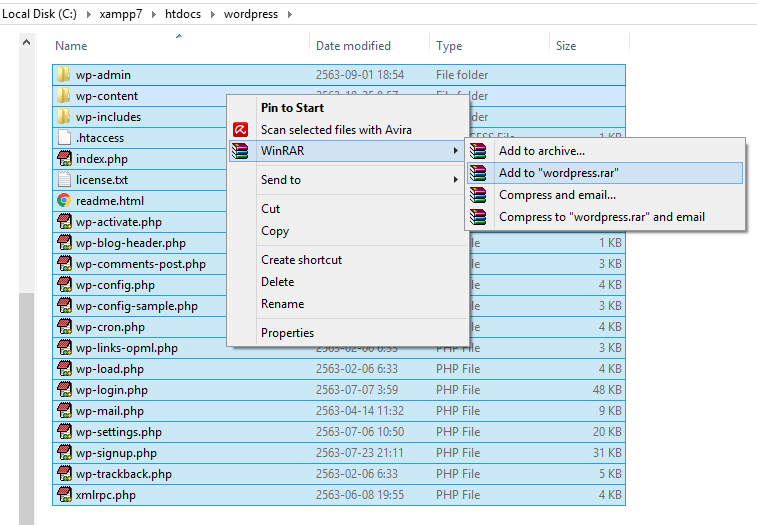This screenshot has width=757, height=525.
Task: Click Cut in the context menu
Action: (348, 209)
